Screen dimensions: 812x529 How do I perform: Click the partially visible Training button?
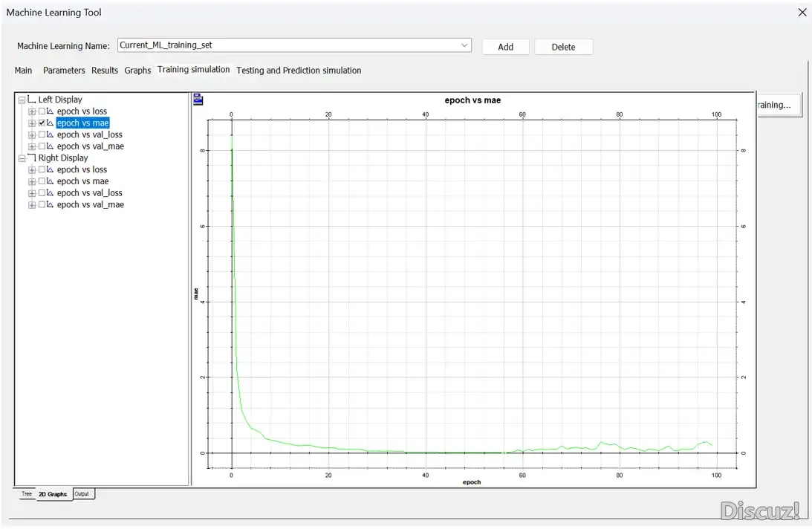779,105
